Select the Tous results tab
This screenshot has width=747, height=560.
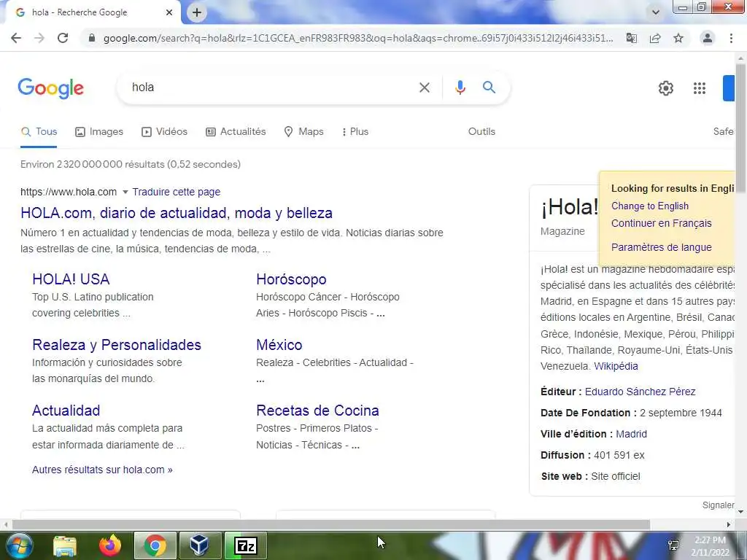tap(39, 132)
